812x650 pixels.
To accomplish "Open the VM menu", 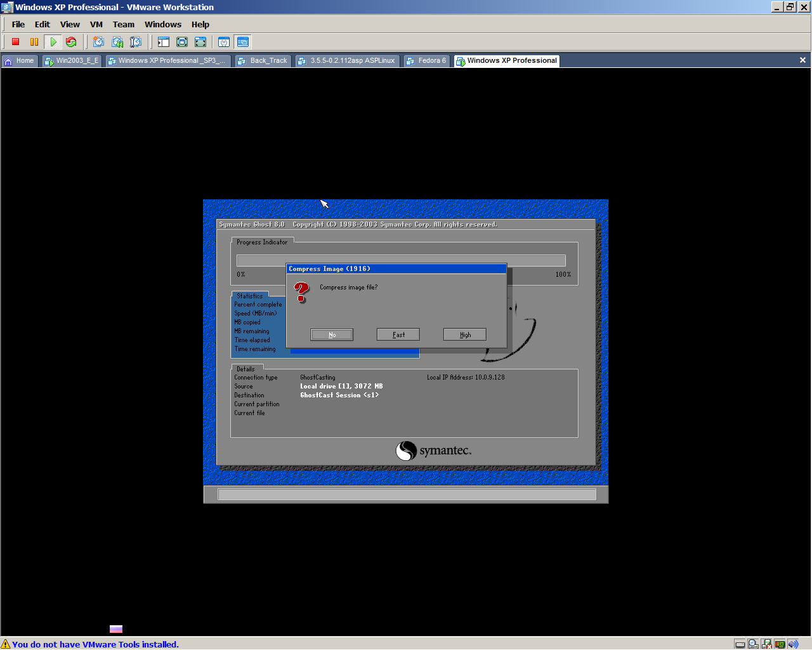I will [x=96, y=24].
